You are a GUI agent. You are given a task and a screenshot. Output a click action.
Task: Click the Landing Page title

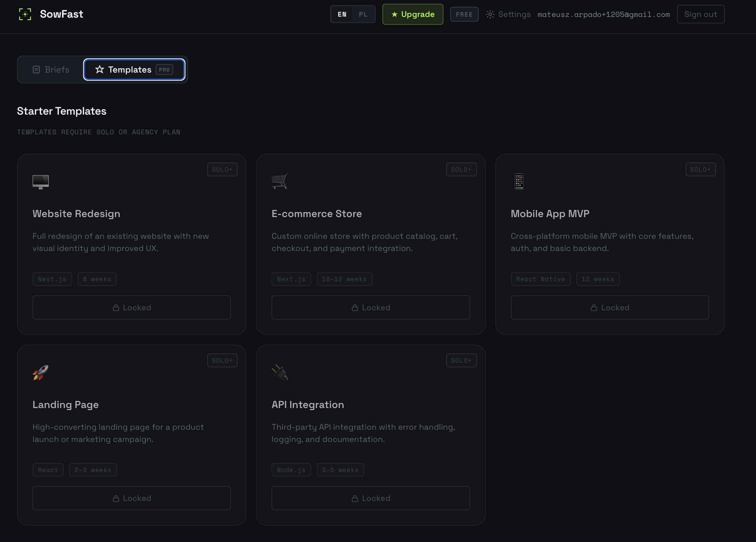click(x=65, y=405)
